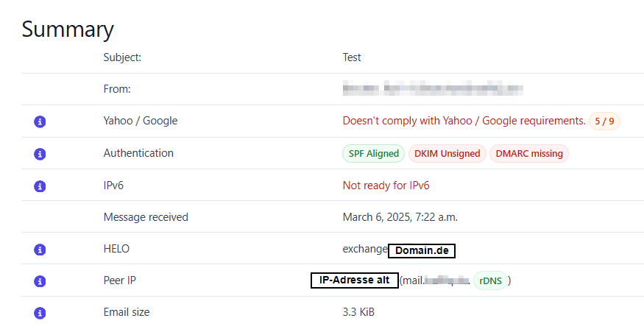The height and width of the screenshot is (332, 644).
Task: Select the DKIM Unsigned badge
Action: (447, 154)
